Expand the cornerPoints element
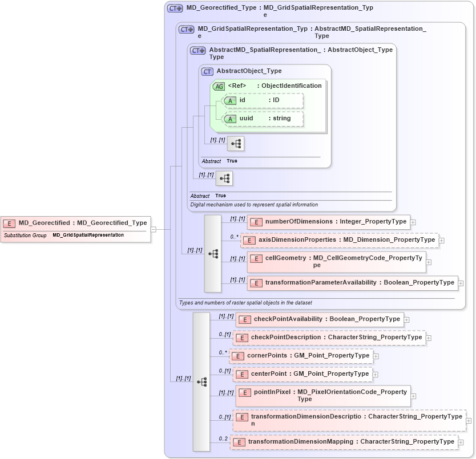476x459 pixels. 375,355
